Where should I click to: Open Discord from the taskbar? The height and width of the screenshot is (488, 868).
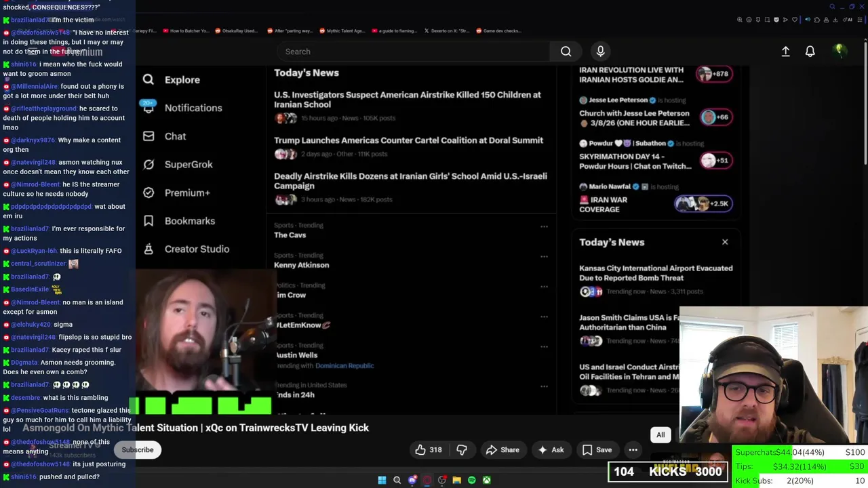click(x=412, y=480)
